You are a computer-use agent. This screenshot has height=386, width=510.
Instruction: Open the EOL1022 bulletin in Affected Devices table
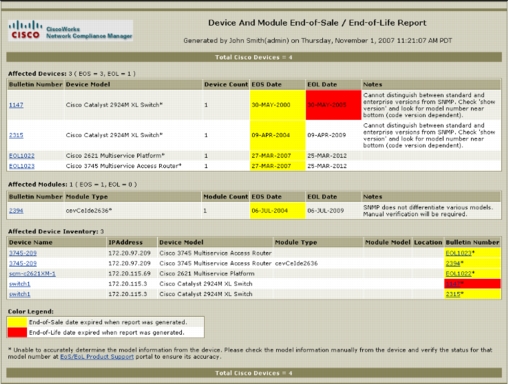click(22, 156)
